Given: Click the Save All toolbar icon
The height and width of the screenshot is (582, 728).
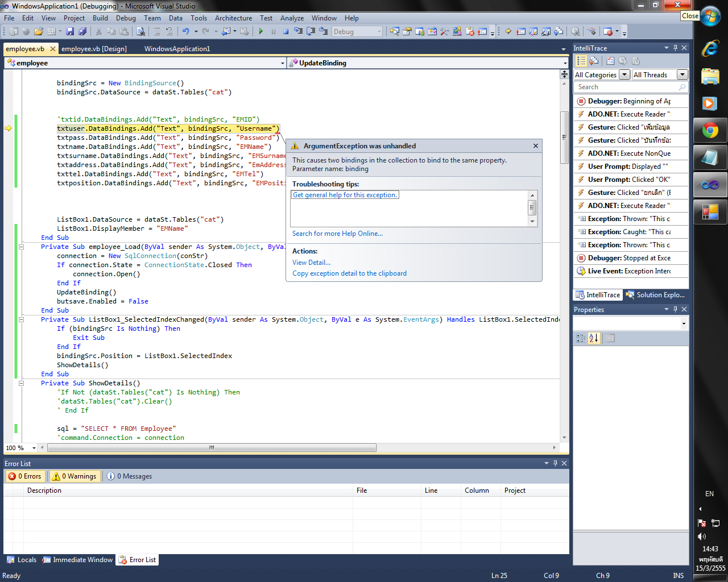Looking at the screenshot, I should [82, 32].
